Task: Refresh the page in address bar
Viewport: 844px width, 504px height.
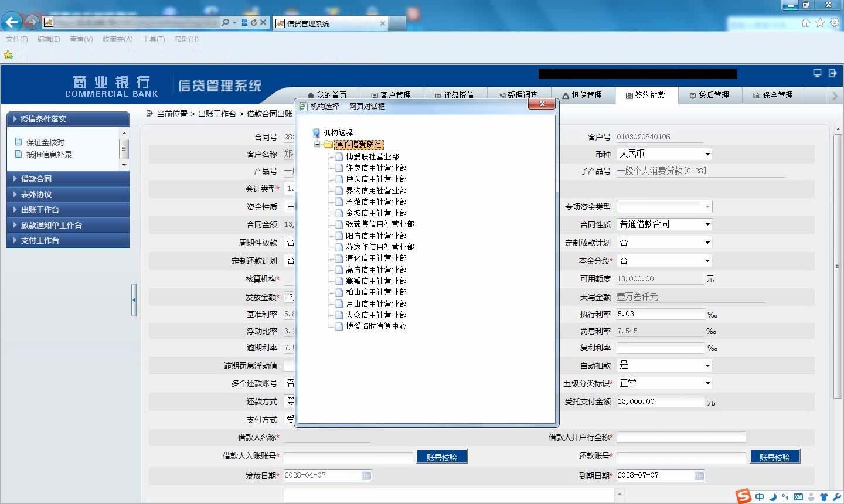Action: coord(254,22)
